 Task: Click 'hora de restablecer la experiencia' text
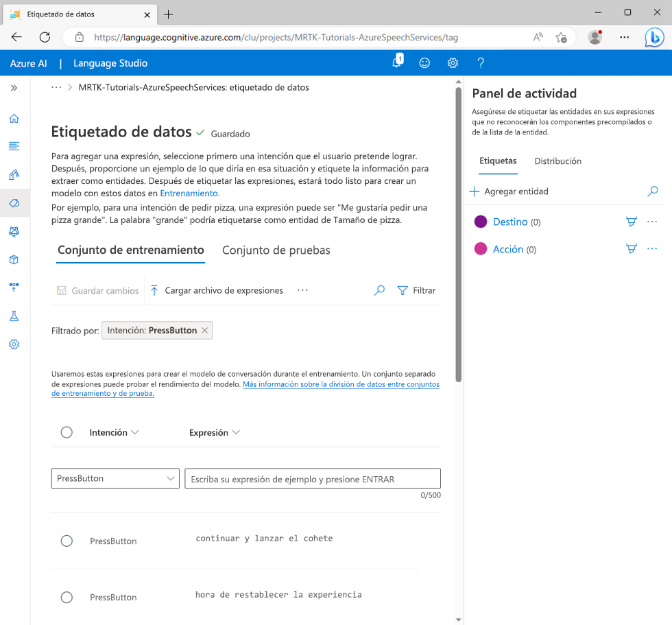point(278,595)
